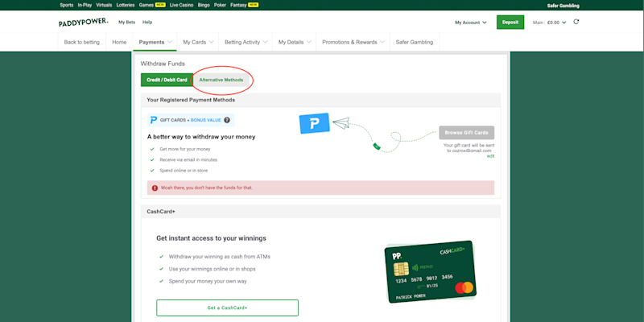Viewport: 644px width, 322px height.
Task: Click the gift card P logo badge
Action: [x=154, y=120]
